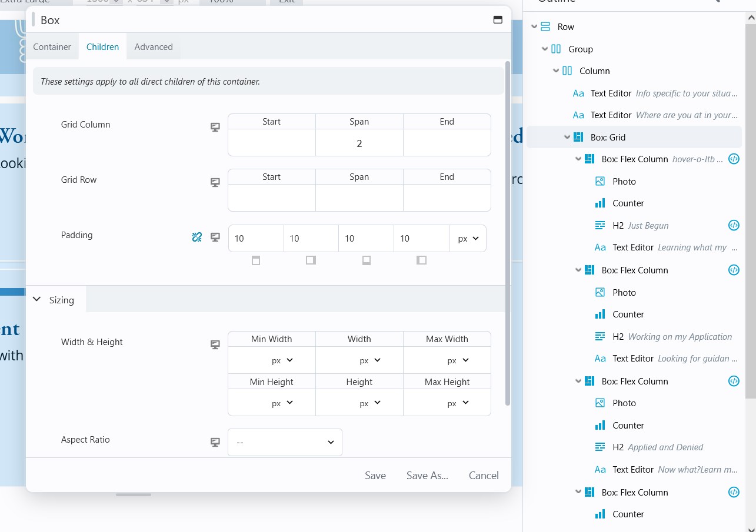Click the settings panel vertical scrollbar
The height and width of the screenshot is (532, 756).
508,235
